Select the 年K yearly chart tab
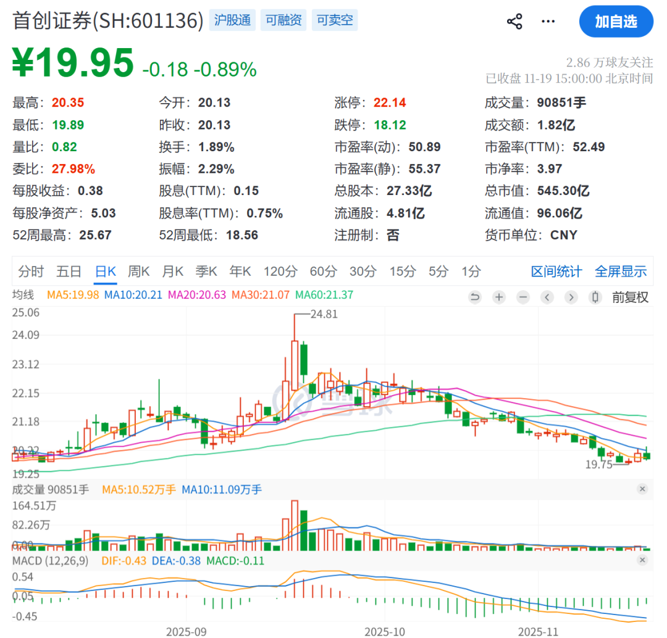Viewport: 667px width, 638px height. 240,271
